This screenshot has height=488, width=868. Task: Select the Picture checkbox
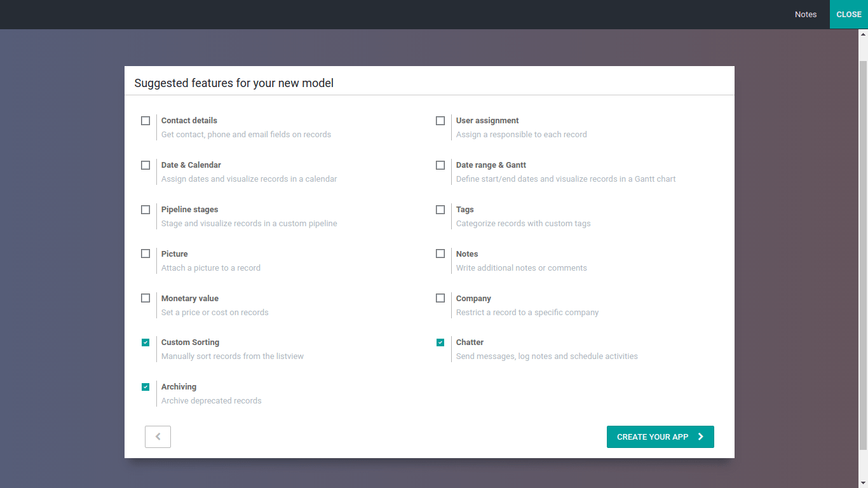[x=146, y=254]
